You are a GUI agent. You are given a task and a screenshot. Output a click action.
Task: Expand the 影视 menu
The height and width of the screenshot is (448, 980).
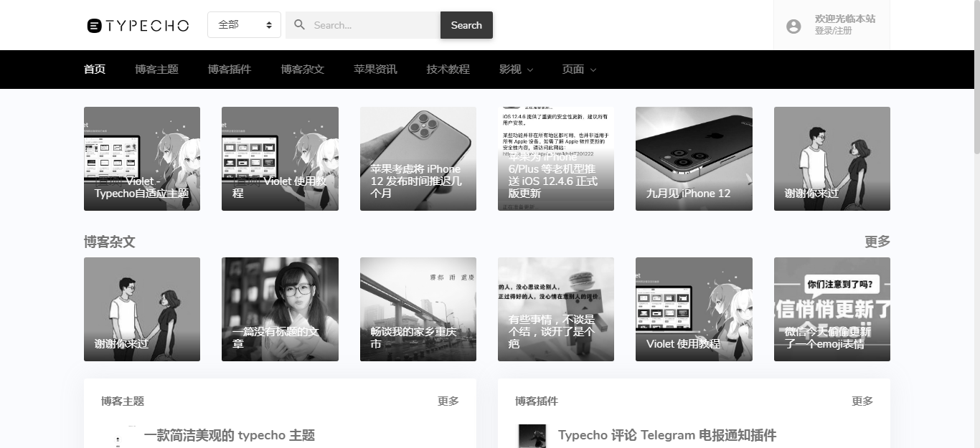(516, 70)
